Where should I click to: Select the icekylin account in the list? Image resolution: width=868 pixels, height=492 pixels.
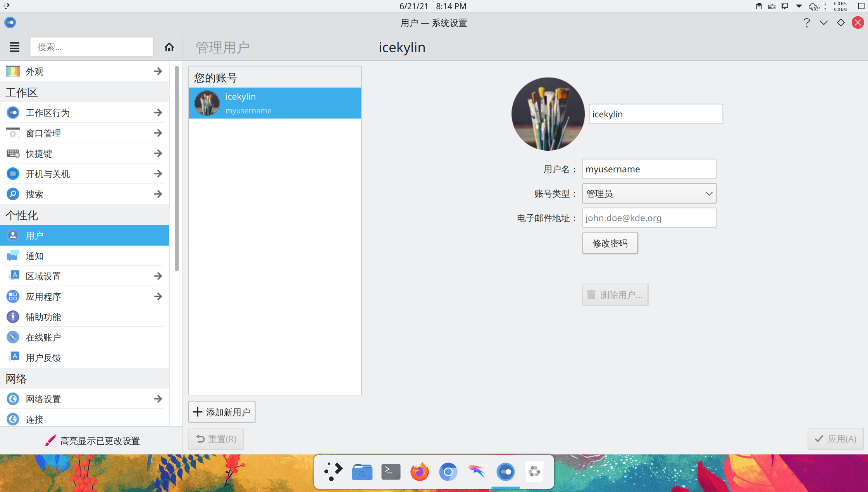point(275,103)
